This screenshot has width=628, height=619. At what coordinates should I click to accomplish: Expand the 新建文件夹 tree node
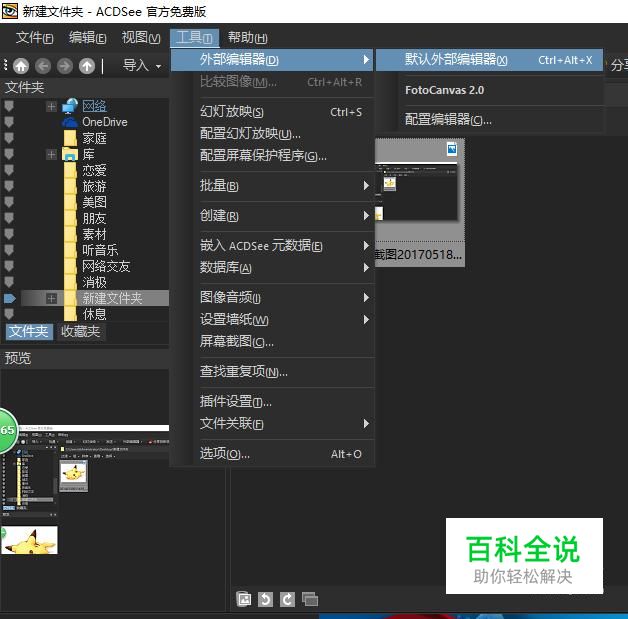coord(51,298)
